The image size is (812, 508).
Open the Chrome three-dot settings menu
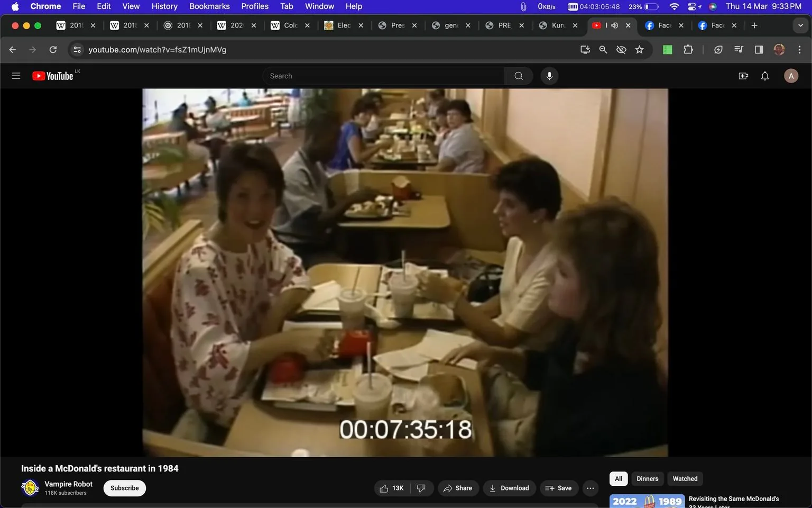coord(800,49)
